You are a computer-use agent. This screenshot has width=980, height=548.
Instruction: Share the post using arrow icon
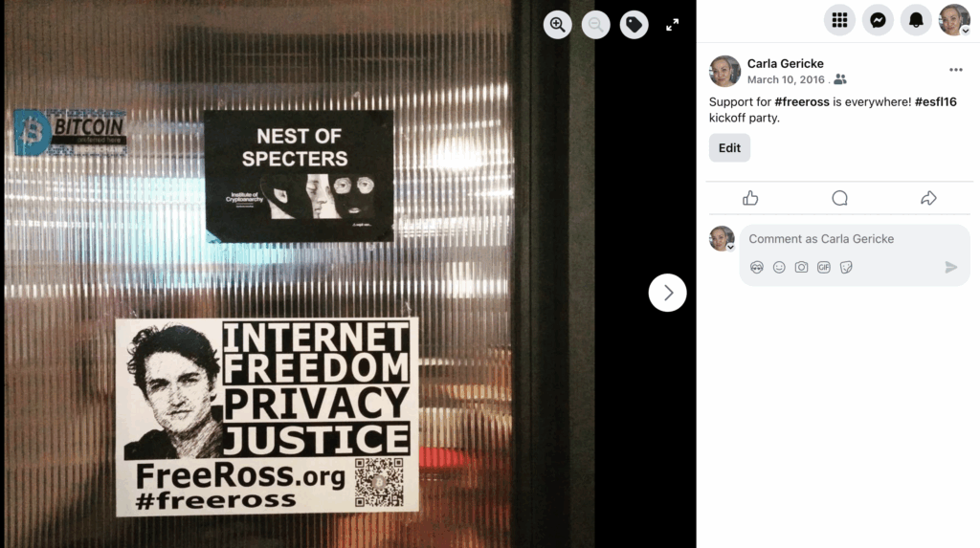pos(928,198)
